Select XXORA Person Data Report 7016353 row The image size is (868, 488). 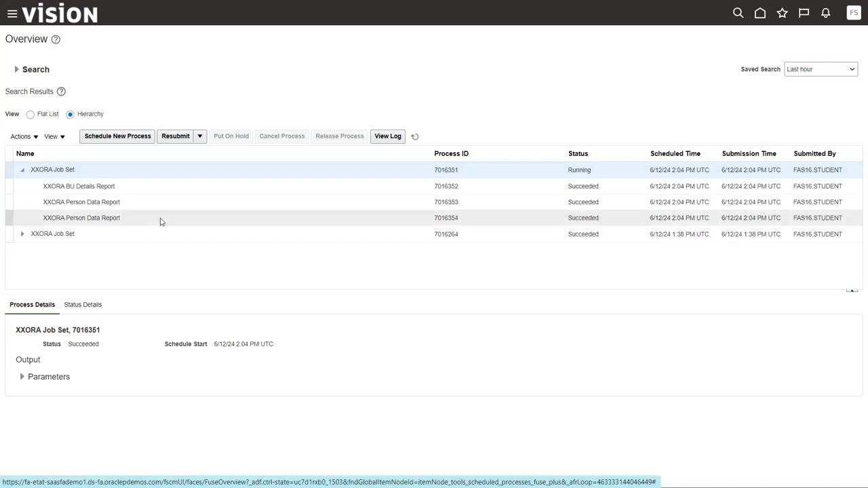click(434, 202)
